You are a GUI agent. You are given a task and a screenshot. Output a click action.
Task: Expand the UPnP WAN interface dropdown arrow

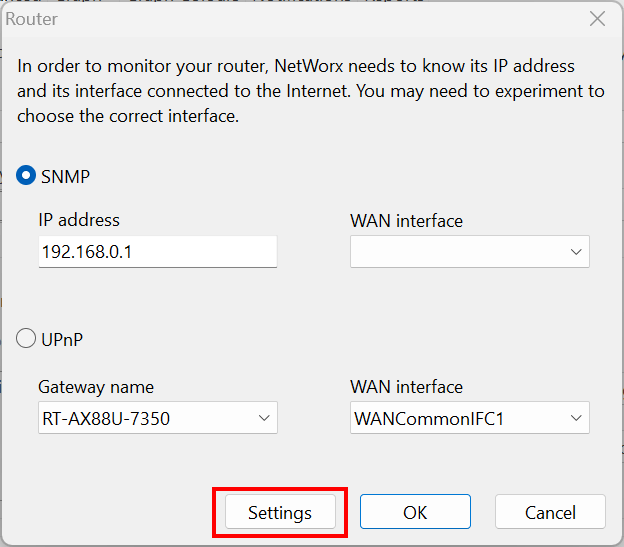point(576,418)
